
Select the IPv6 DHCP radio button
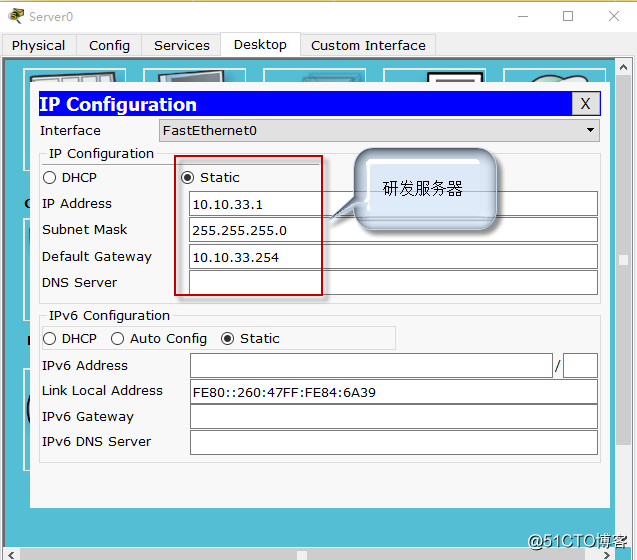[50, 339]
